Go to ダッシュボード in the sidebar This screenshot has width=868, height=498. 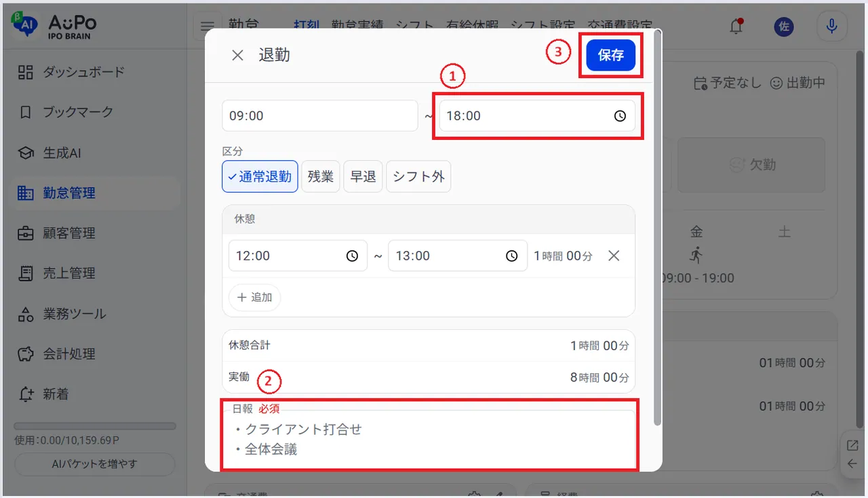coord(94,72)
